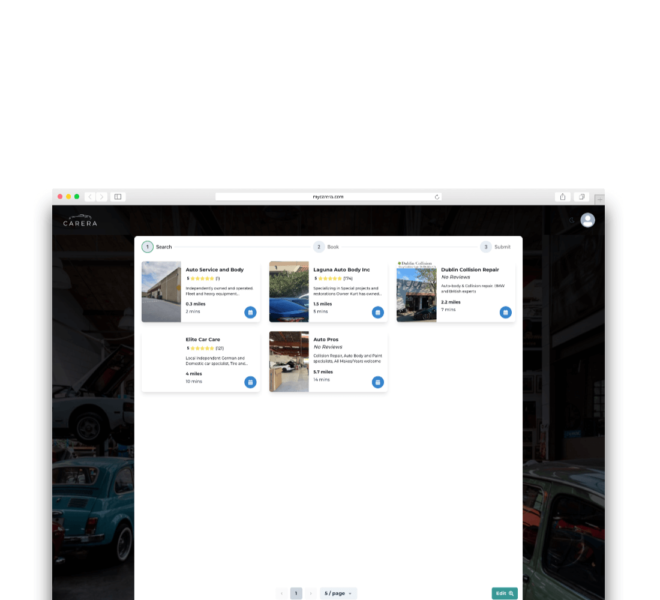Screen dimensions: 660x600
Task: Click the 5.7 miles distance text
Action: [x=323, y=372]
